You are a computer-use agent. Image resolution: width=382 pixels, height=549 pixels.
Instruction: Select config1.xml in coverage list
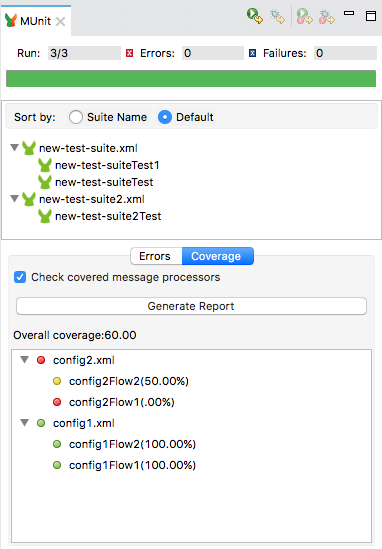(x=84, y=423)
